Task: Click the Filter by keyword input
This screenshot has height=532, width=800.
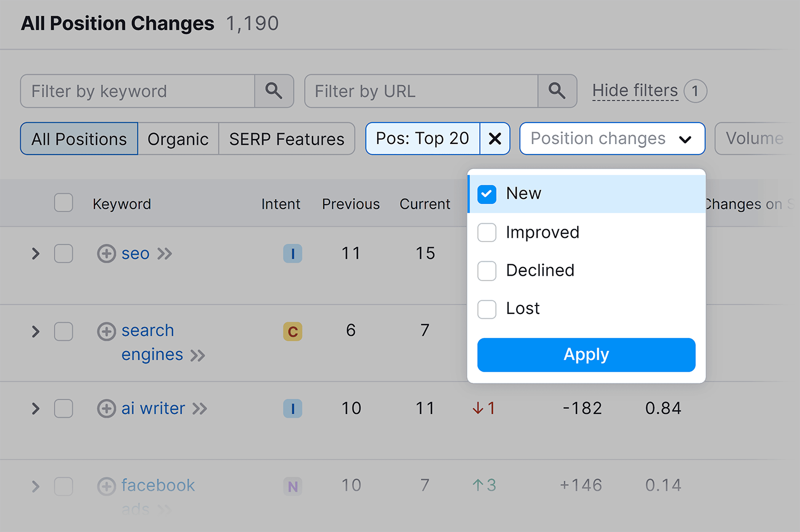Action: 138,91
